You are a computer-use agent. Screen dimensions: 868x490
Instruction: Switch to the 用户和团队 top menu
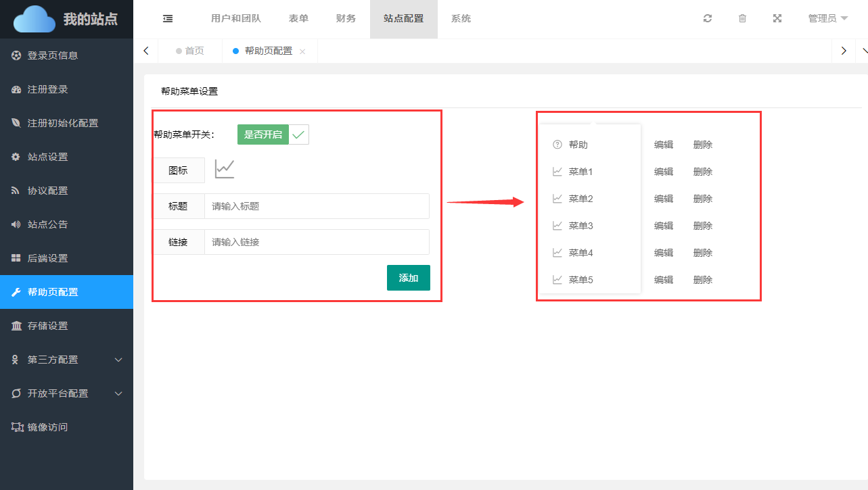point(236,19)
